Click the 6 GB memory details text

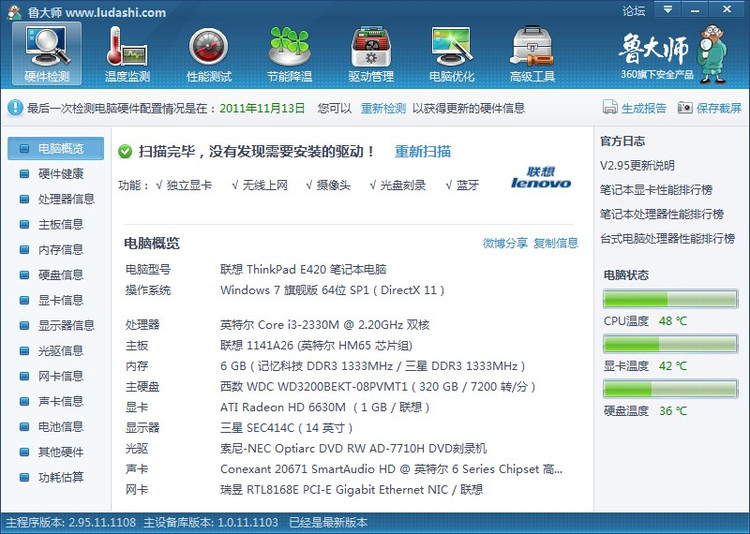point(373,366)
